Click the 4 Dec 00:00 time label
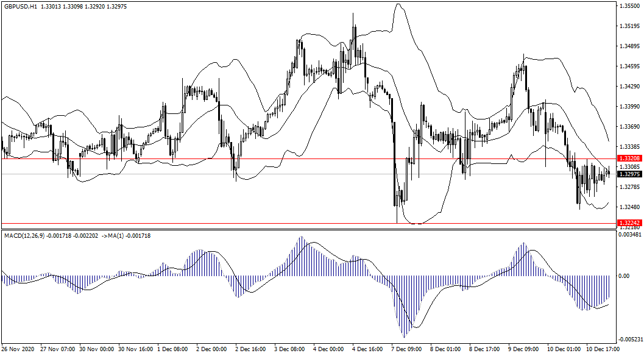Image resolution: width=644 pixels, height=356 pixels. click(328, 350)
